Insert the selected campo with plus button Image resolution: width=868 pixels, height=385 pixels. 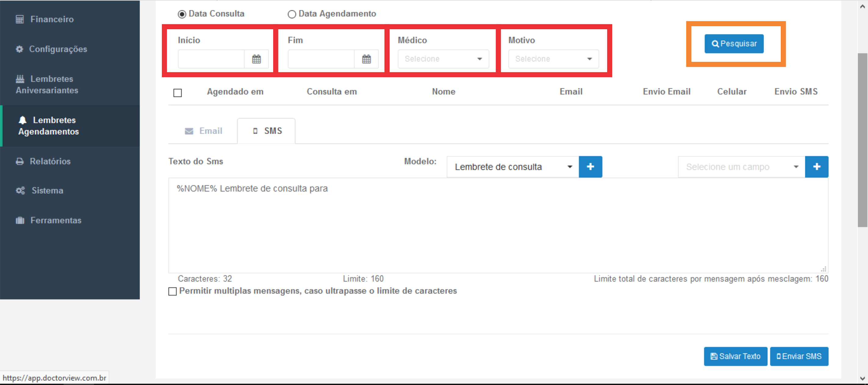[x=816, y=167]
